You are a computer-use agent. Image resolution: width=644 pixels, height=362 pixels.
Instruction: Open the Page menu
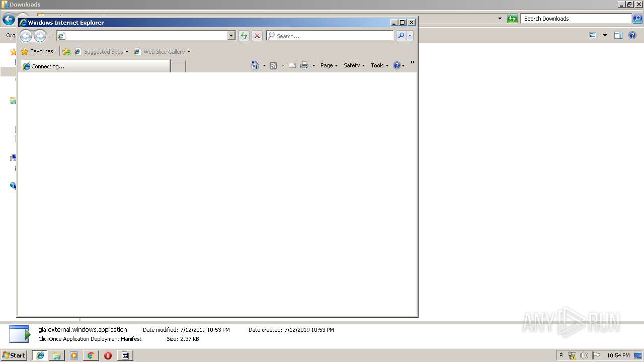tap(329, 65)
